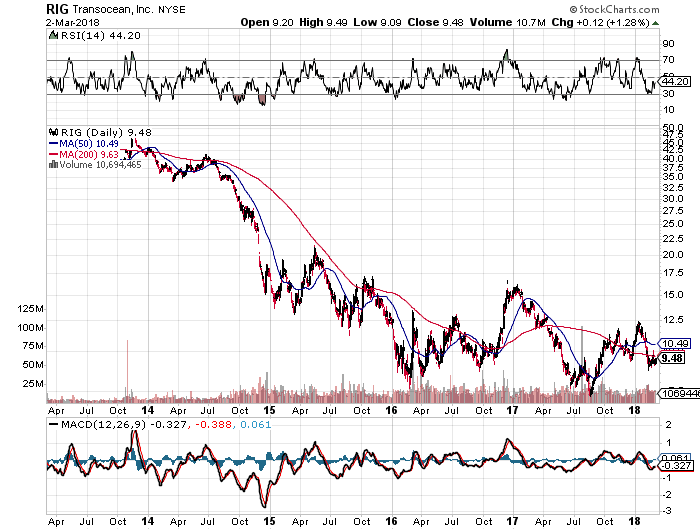Click the RSI indicator icon beside RSI(14)
This screenshot has height=530, width=700.
53,35
